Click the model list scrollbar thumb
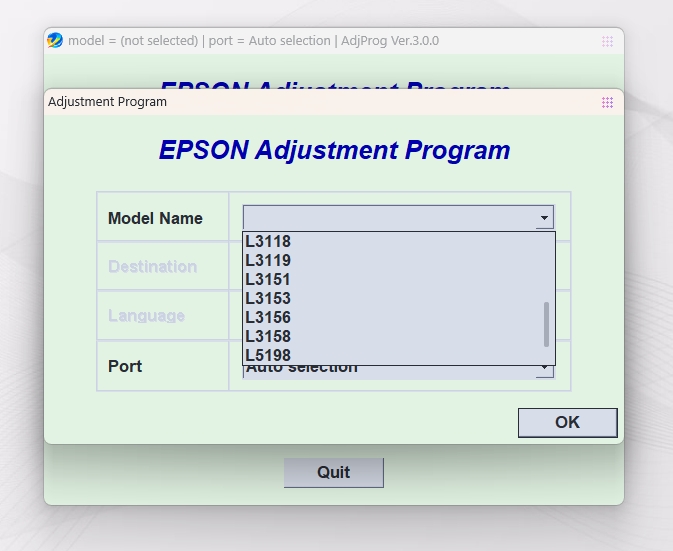The height and width of the screenshot is (551, 673). [x=546, y=324]
